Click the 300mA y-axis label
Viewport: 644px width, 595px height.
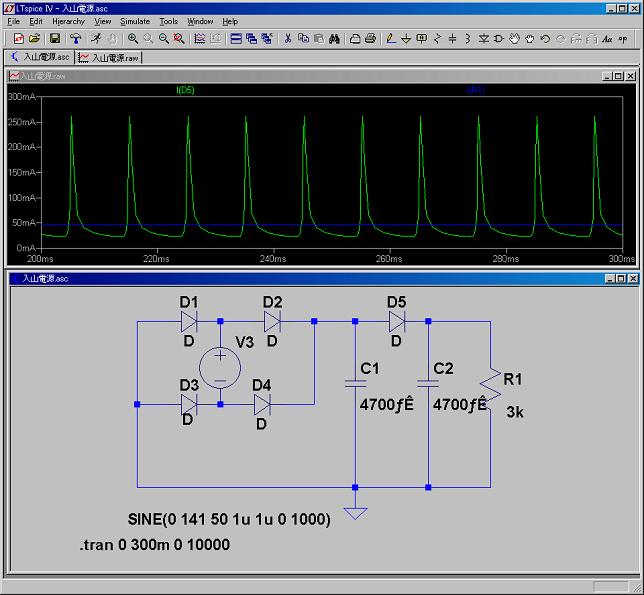[21, 96]
